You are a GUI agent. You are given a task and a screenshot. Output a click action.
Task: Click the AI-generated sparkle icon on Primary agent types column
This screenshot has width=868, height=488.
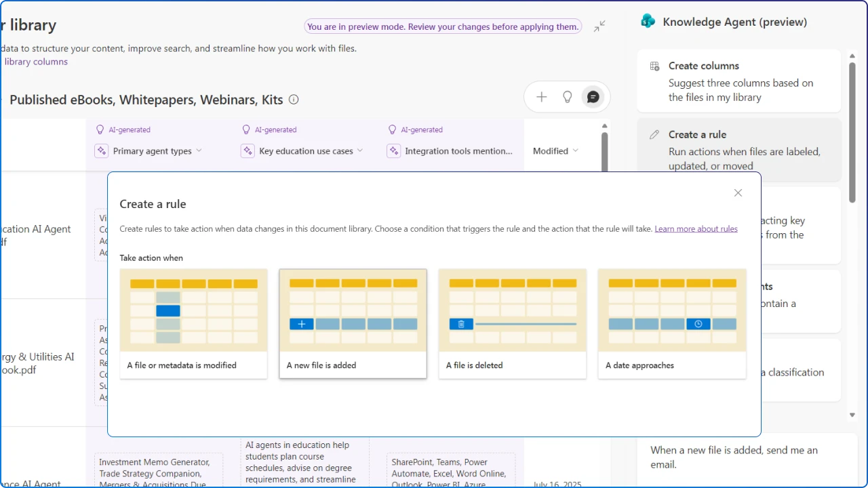click(x=101, y=150)
